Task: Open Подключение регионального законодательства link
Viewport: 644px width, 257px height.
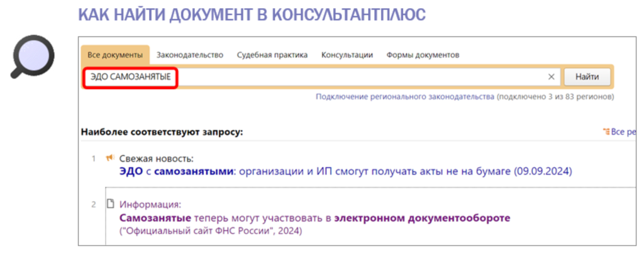Action: [405, 97]
